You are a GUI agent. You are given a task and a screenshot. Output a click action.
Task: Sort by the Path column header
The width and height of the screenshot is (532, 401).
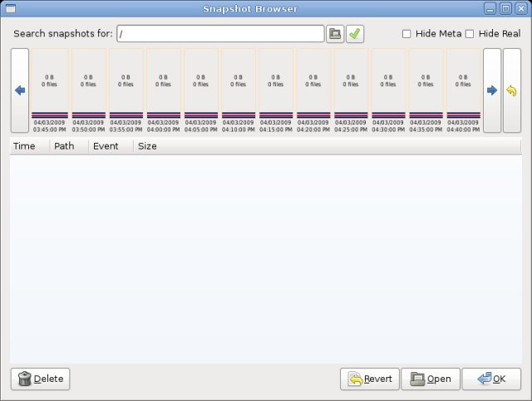tap(69, 146)
